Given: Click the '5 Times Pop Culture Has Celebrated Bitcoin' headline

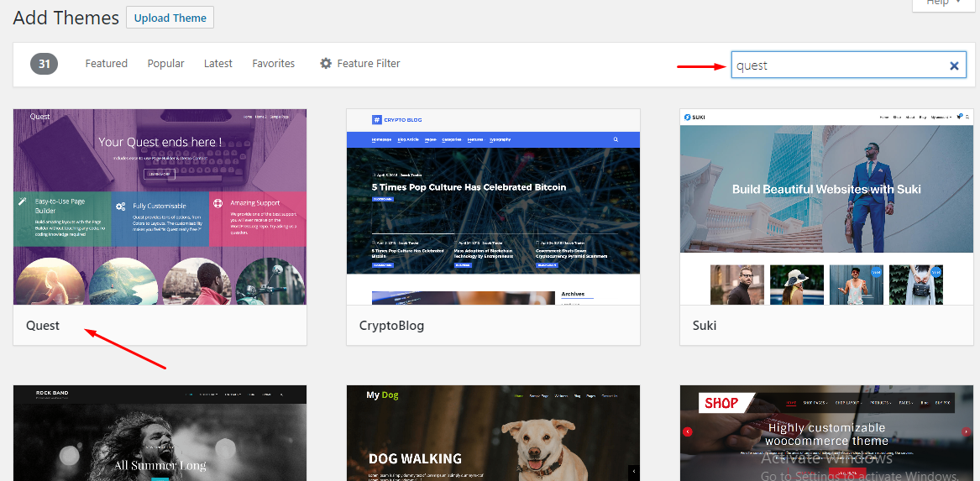Looking at the screenshot, I should (469, 187).
